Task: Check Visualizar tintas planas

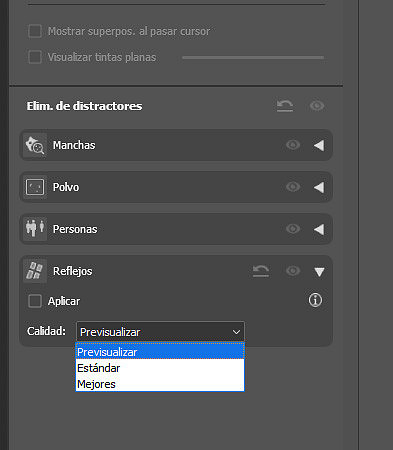Action: coord(35,57)
